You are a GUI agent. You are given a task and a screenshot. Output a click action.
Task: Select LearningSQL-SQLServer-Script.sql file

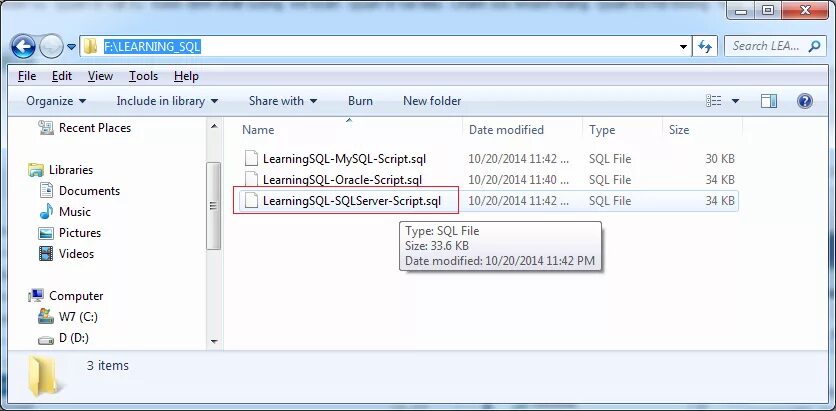(352, 201)
